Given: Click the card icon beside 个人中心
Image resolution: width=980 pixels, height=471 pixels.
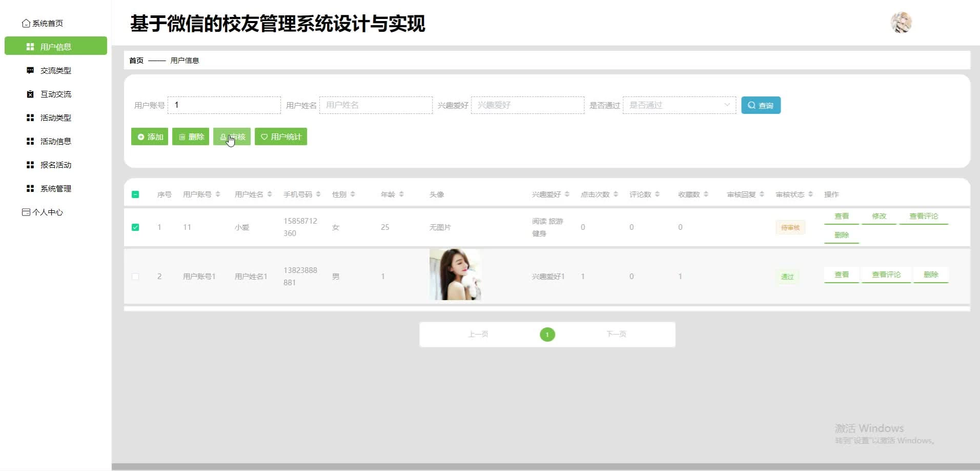Looking at the screenshot, I should click(26, 212).
